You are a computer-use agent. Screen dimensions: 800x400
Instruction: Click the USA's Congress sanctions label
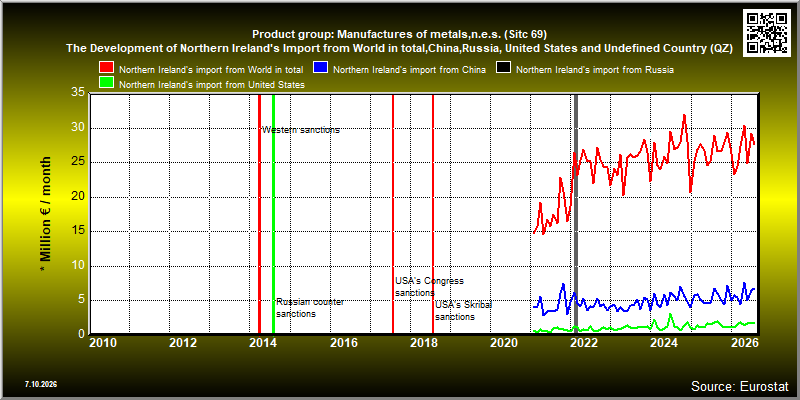click(x=430, y=287)
